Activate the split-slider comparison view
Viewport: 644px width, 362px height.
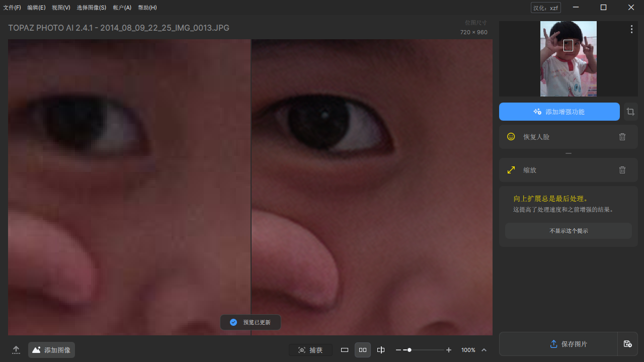pyautogui.click(x=381, y=349)
